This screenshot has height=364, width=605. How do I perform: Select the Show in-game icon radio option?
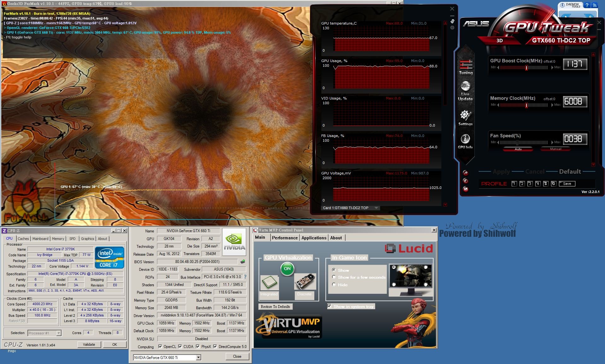334,270
